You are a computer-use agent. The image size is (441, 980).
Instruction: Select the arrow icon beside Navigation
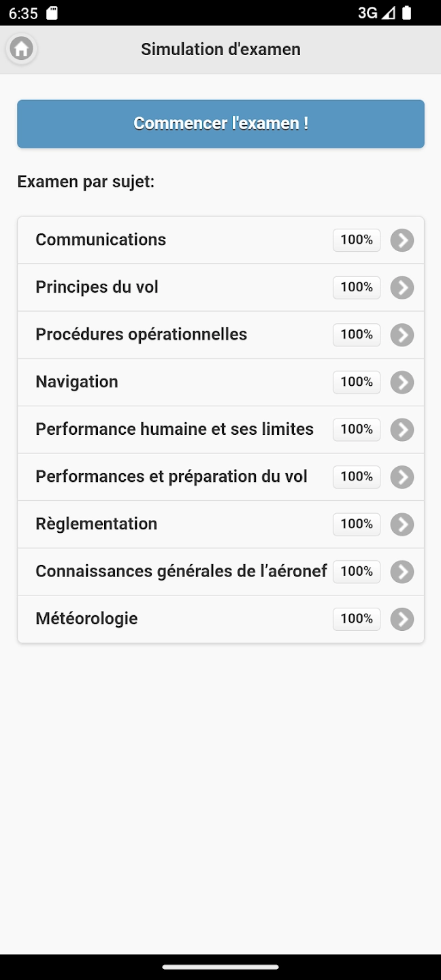click(x=402, y=382)
